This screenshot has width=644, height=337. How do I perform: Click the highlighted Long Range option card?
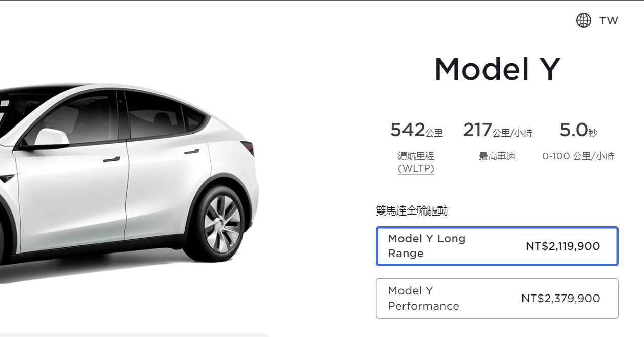click(497, 246)
